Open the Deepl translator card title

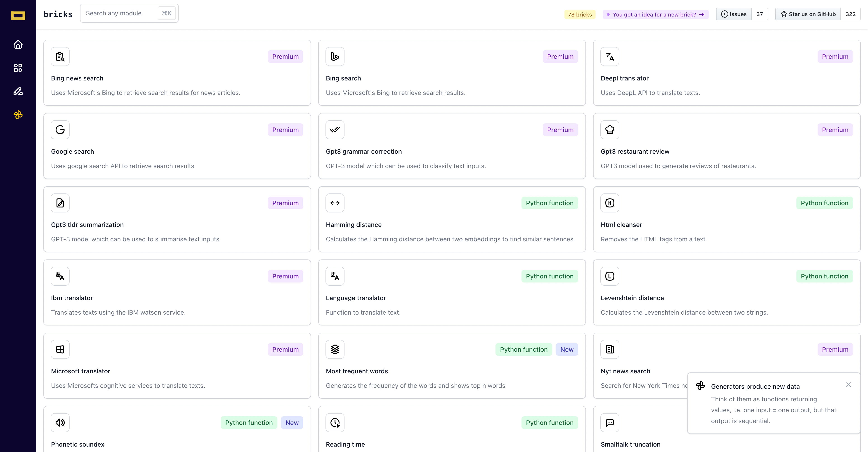[625, 78]
